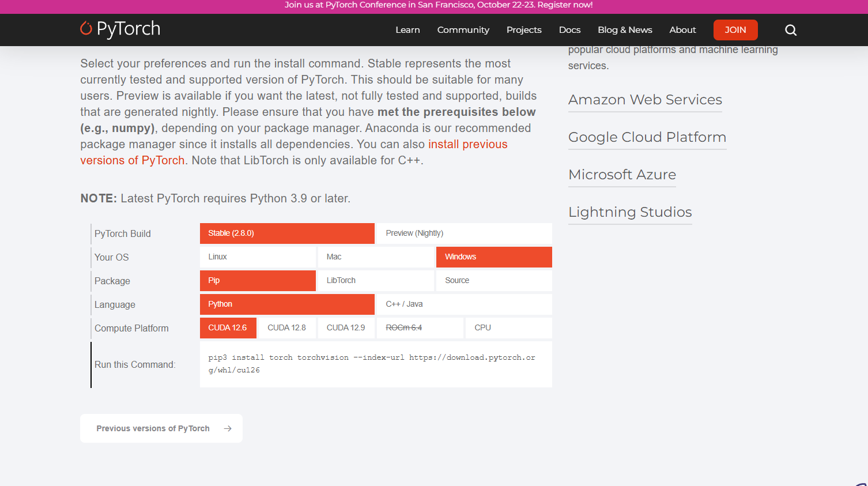Select Preview (Nightly) build
868x486 pixels.
click(x=465, y=233)
